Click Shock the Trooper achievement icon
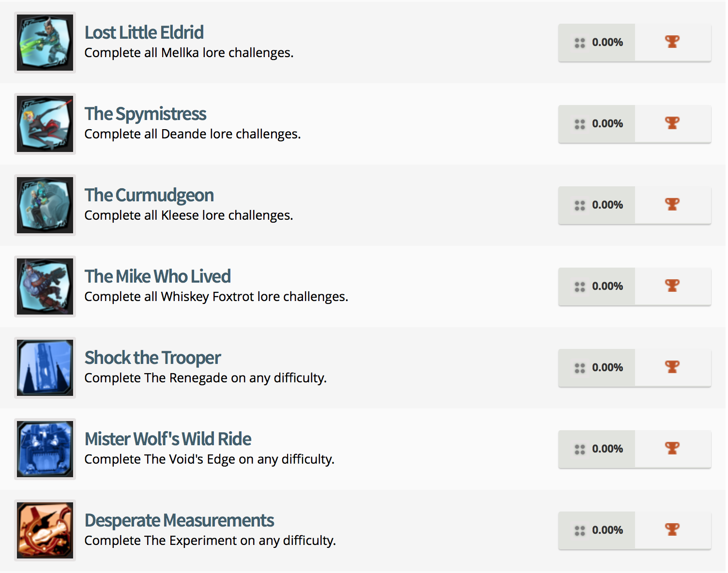The image size is (728, 573). 45,368
